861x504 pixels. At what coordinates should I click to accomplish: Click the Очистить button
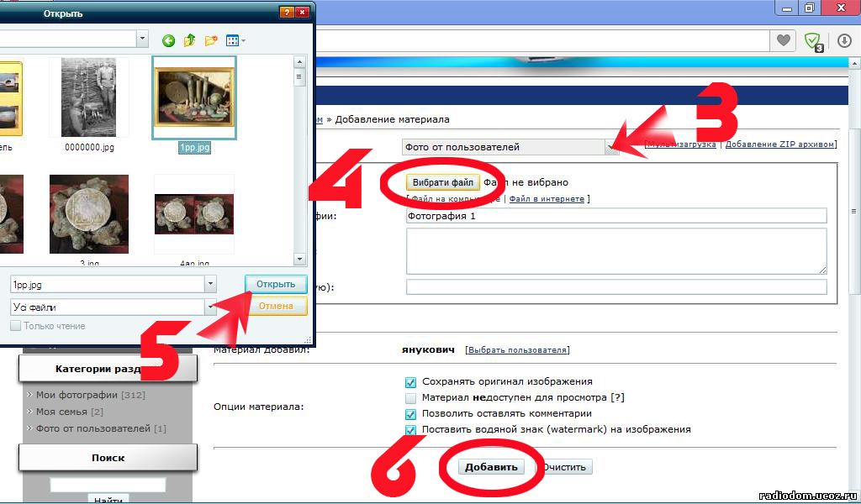point(565,467)
